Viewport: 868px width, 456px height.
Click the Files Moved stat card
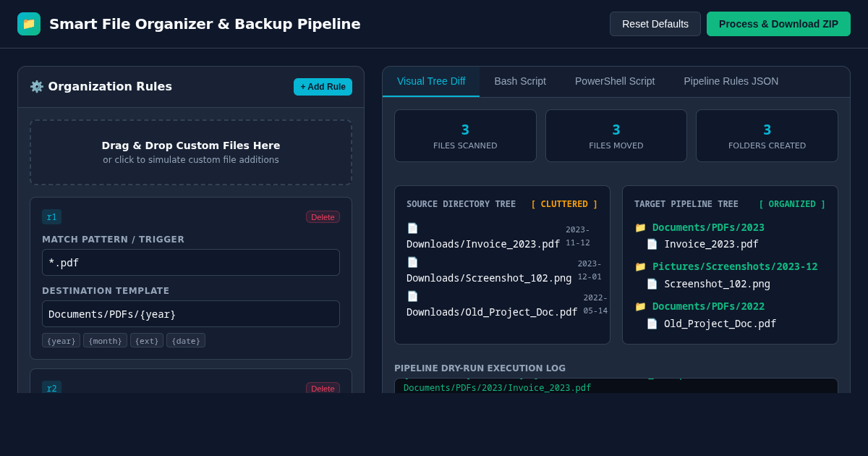click(616, 135)
